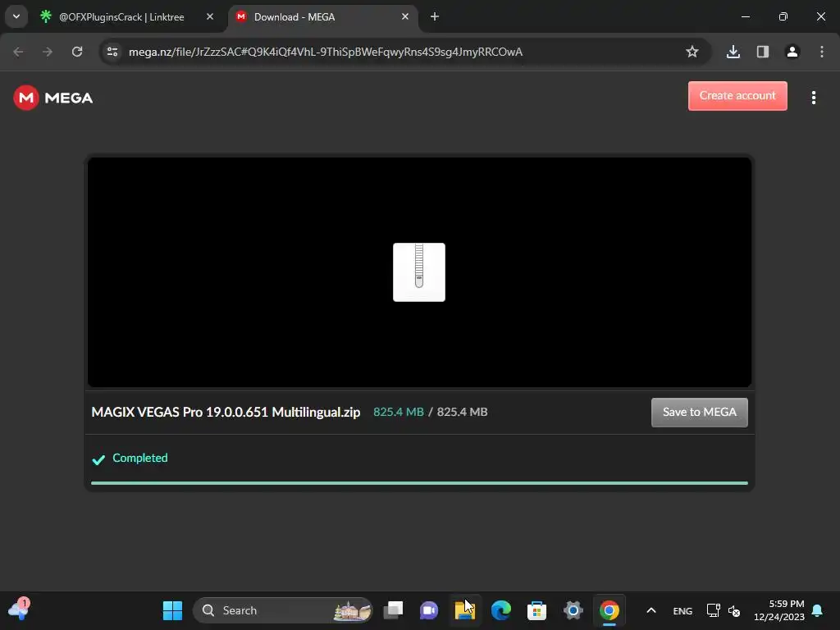Viewport: 840px width, 630px height.
Task: Minimize the Chrome window
Action: [746, 16]
